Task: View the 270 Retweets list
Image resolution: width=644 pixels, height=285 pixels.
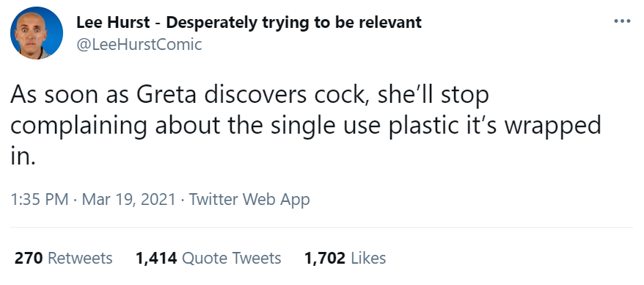Action: [63, 259]
